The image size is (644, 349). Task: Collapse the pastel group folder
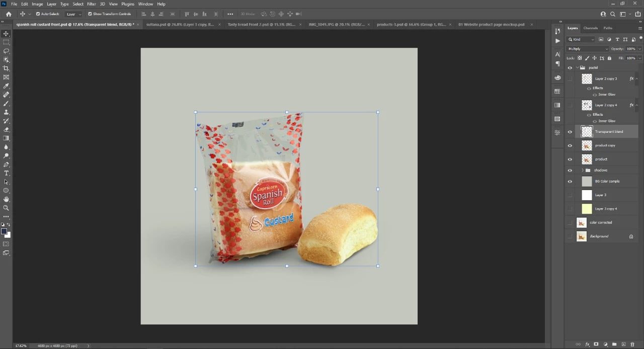click(x=577, y=68)
